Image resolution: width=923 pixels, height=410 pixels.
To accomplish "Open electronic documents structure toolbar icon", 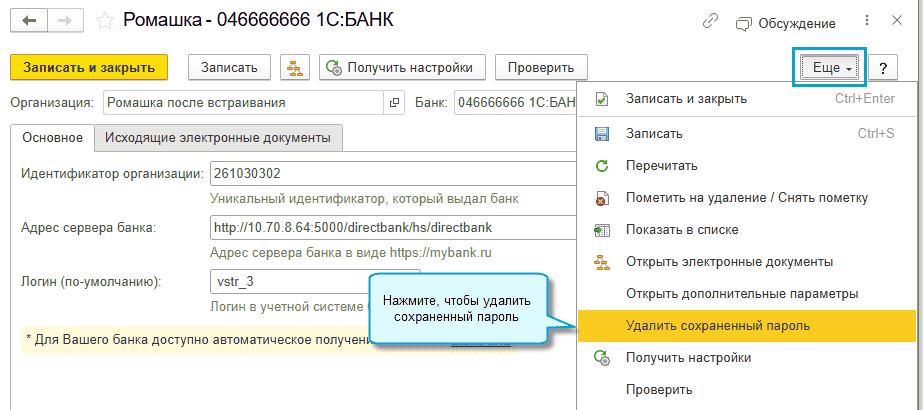I will click(295, 67).
